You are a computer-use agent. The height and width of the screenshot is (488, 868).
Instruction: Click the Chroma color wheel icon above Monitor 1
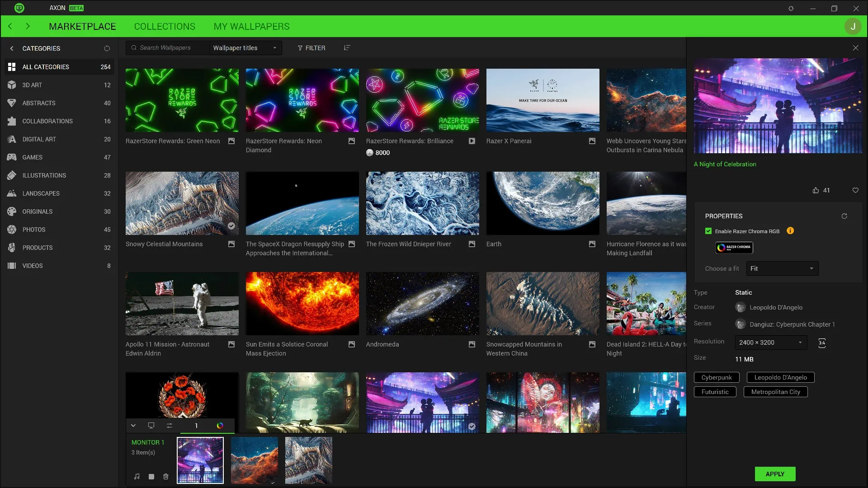[x=221, y=426]
